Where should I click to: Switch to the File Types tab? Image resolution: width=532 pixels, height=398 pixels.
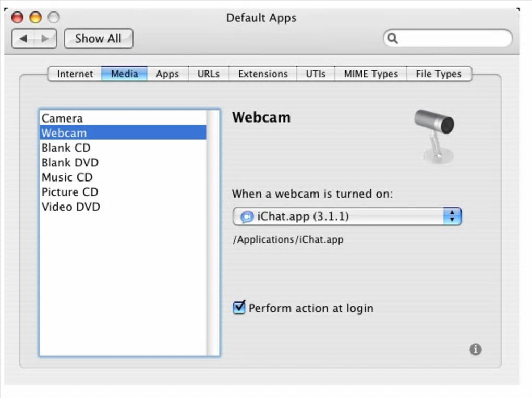pyautogui.click(x=439, y=74)
